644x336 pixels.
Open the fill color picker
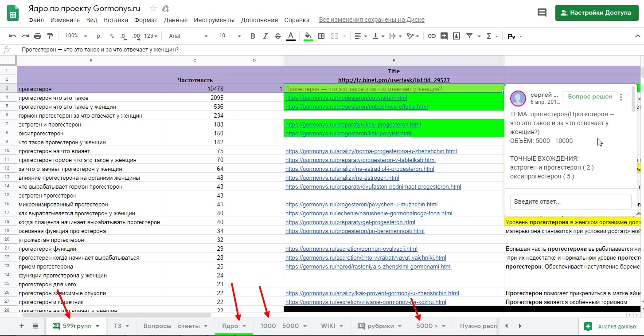point(308,36)
